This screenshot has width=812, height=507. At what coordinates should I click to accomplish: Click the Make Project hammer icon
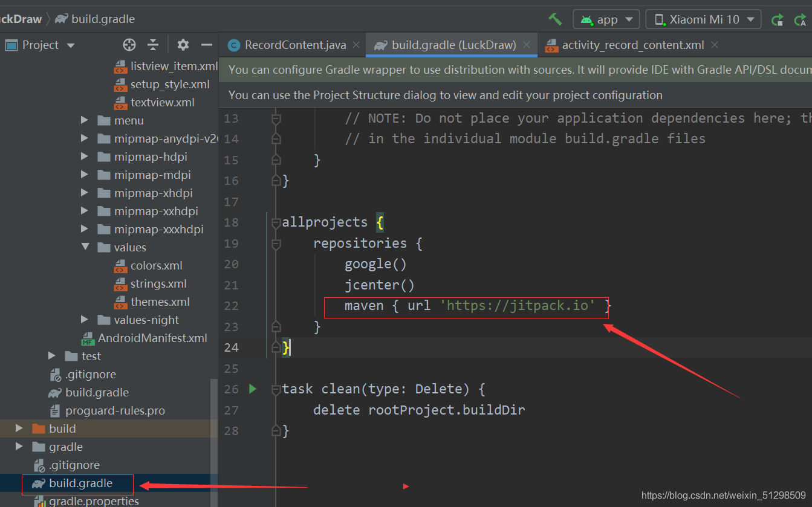click(555, 19)
